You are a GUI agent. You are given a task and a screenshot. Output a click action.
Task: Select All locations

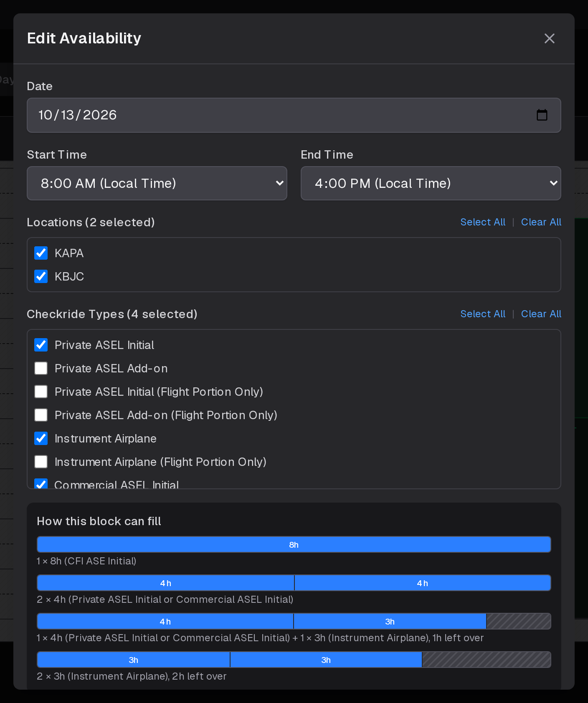[x=483, y=222]
